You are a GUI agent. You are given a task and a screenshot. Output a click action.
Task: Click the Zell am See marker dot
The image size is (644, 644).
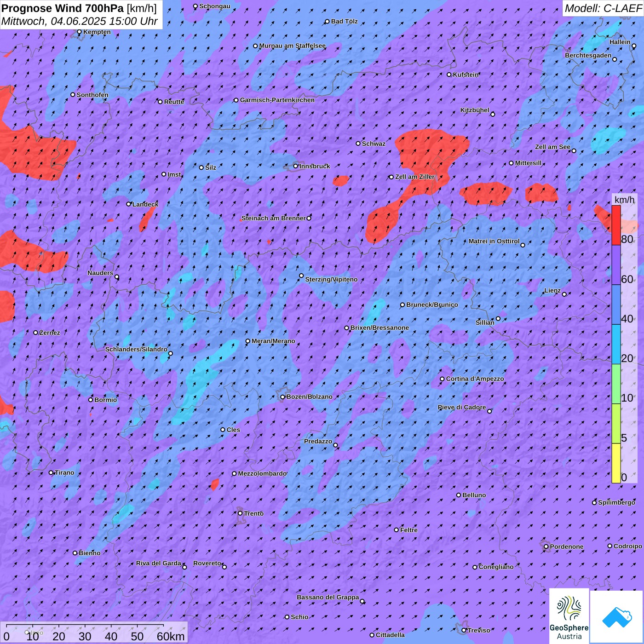pos(574,150)
